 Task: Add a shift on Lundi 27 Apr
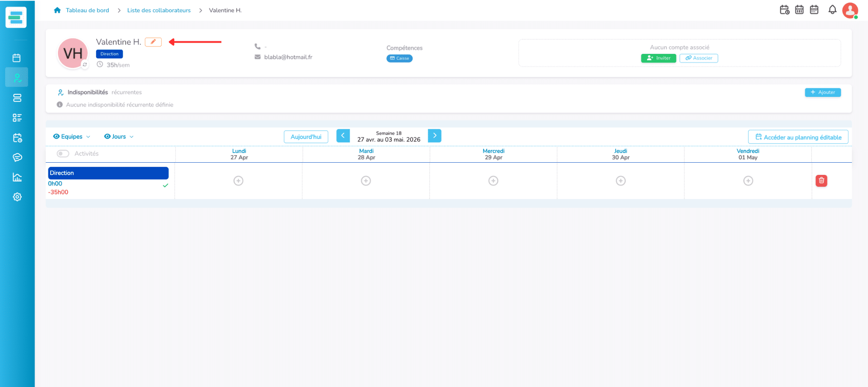(239, 181)
